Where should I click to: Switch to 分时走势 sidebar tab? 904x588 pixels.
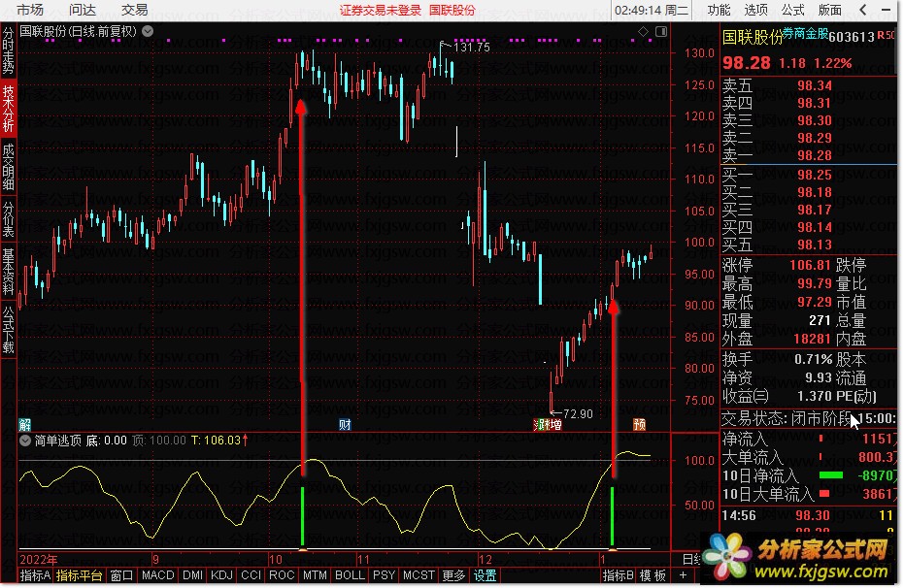pos(8,50)
